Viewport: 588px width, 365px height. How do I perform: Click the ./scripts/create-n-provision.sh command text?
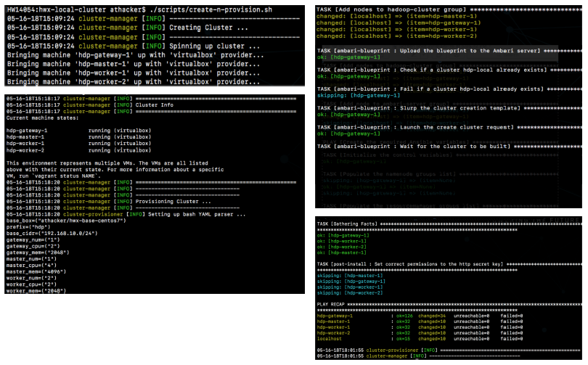click(x=211, y=9)
